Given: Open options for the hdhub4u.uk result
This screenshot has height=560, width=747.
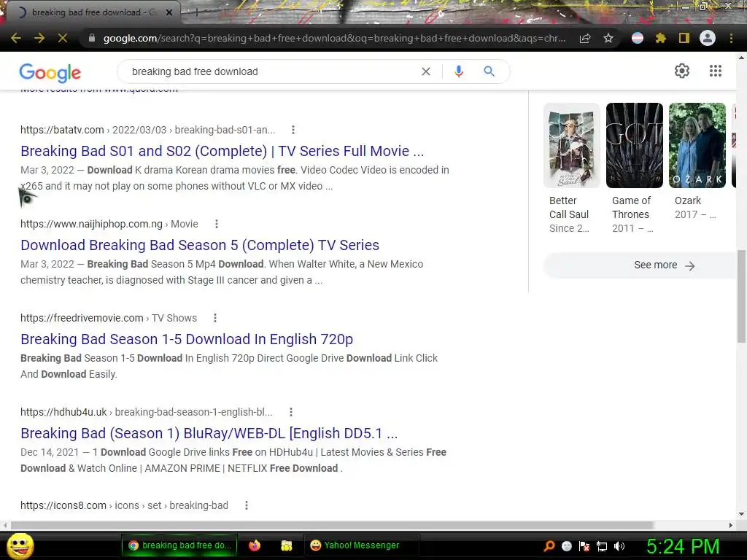Looking at the screenshot, I should [x=290, y=412].
